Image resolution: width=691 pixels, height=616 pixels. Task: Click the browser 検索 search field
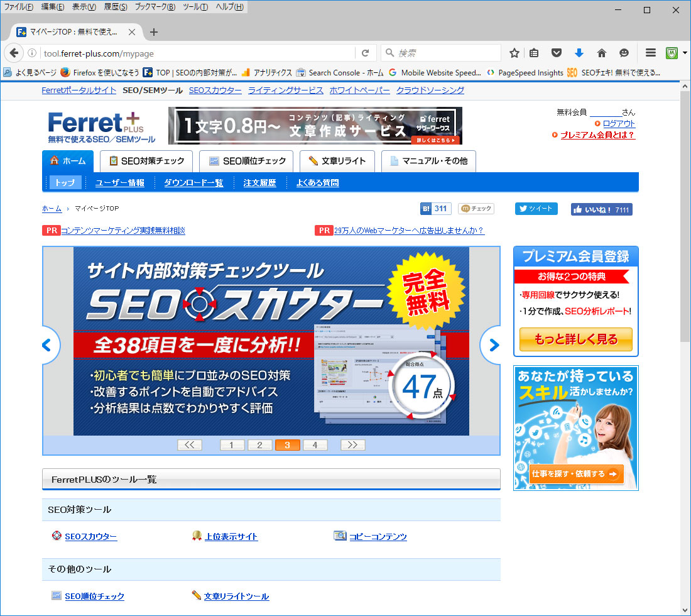point(441,53)
